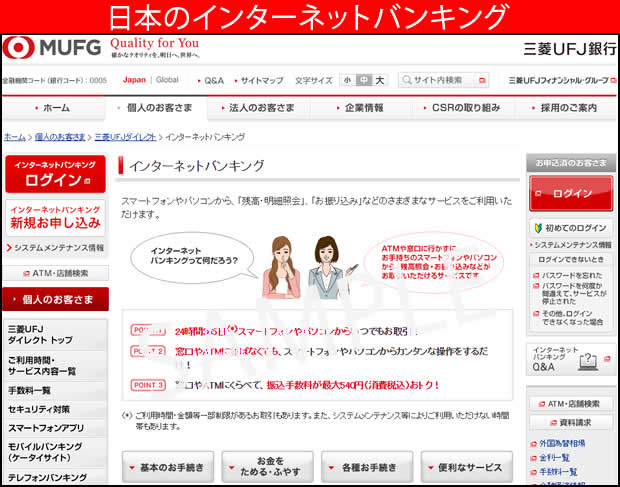Viewport: 620px width, 487px height.
Task: Open パスワードを忘れた link
Action: coord(572,276)
